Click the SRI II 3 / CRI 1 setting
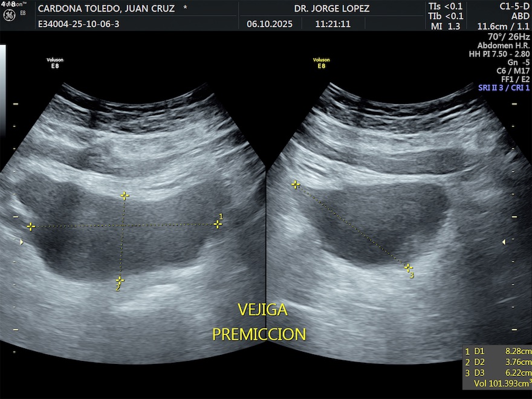The width and height of the screenshot is (532, 399). tap(503, 88)
